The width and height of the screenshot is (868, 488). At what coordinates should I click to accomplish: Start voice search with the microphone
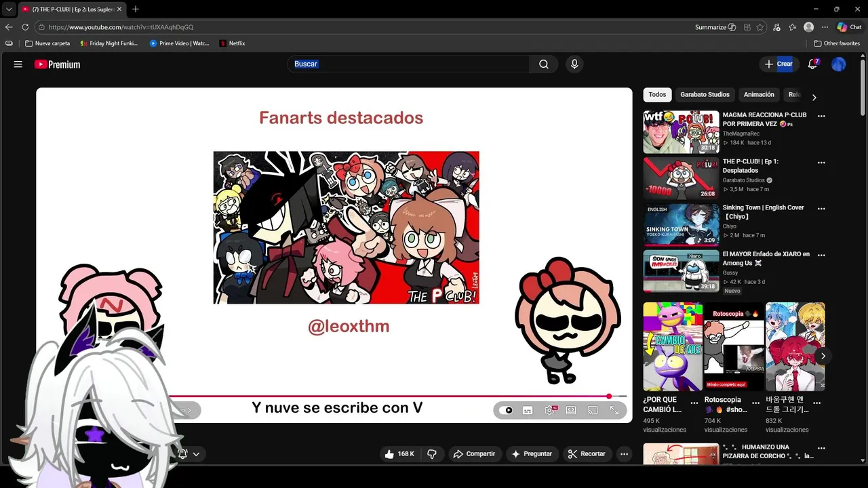[x=574, y=64]
